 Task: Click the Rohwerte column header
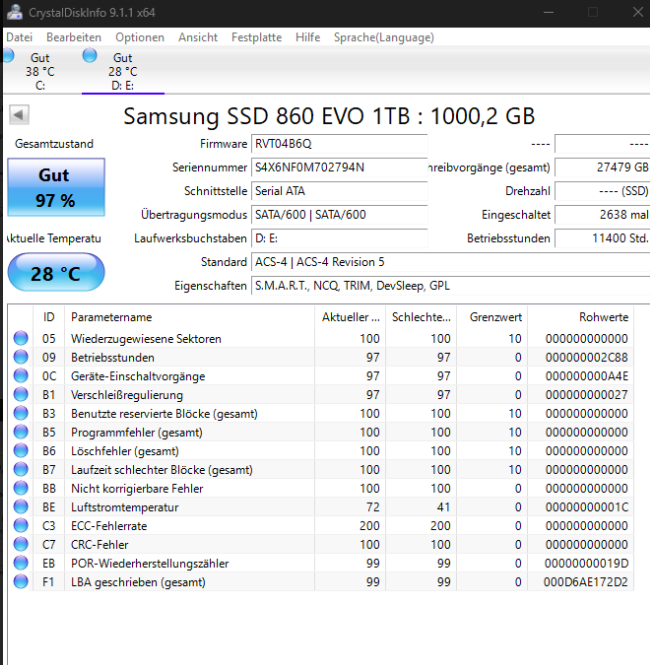[x=580, y=317]
